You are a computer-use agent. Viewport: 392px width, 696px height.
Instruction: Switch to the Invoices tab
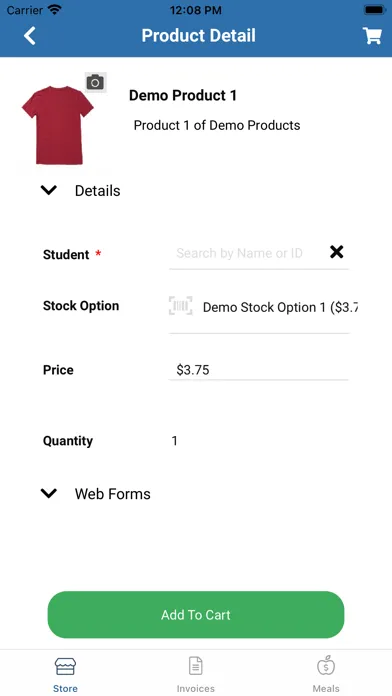click(x=195, y=673)
